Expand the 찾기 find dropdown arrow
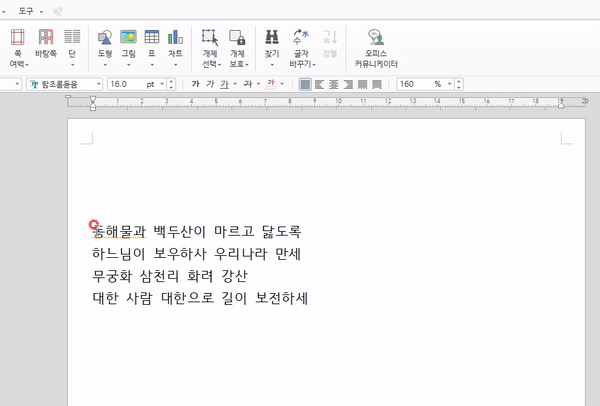The width and height of the screenshot is (600, 406). coord(272,65)
